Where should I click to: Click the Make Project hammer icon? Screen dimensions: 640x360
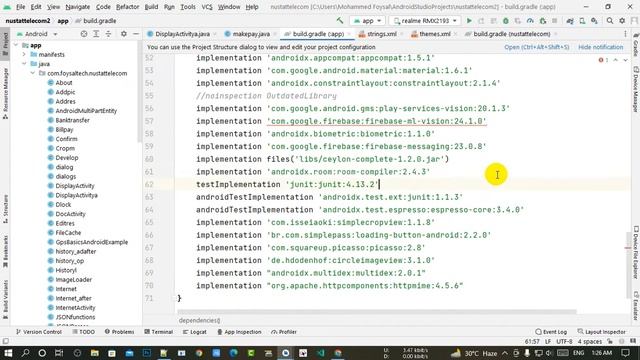click(x=340, y=20)
